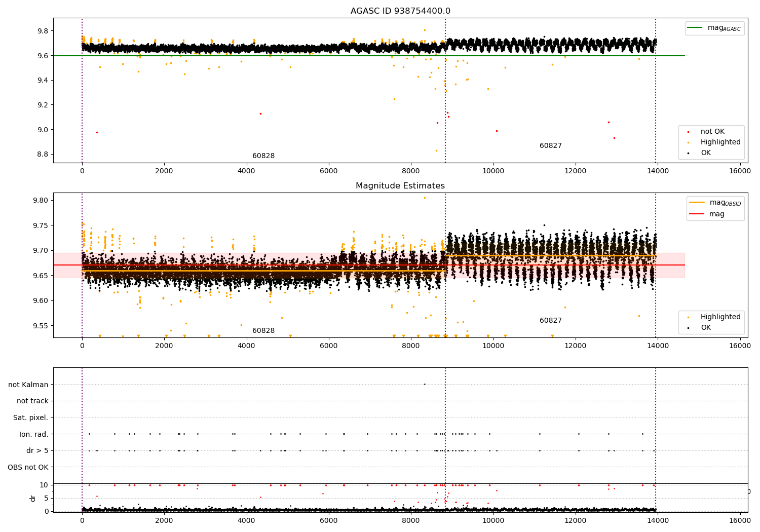Click the 60827 annotation in Magnitude Estimates
Viewport: 760px width, 532px height.
pos(551,321)
